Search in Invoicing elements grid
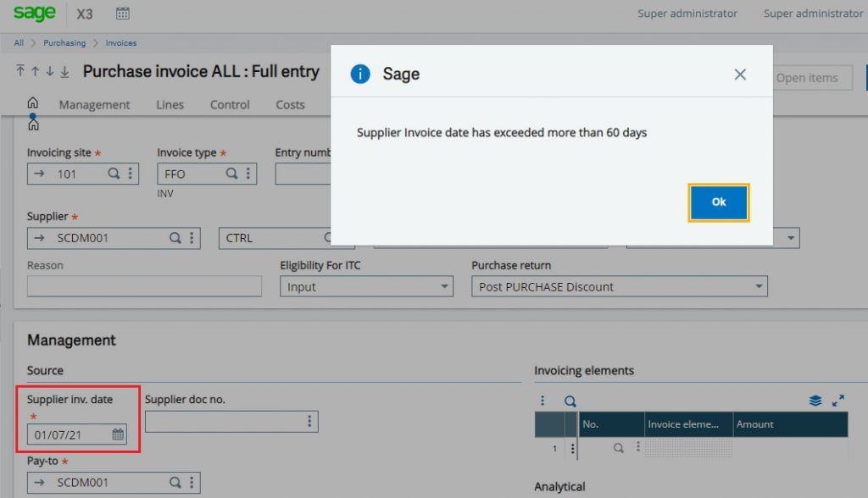The height and width of the screenshot is (498, 868). 570,401
